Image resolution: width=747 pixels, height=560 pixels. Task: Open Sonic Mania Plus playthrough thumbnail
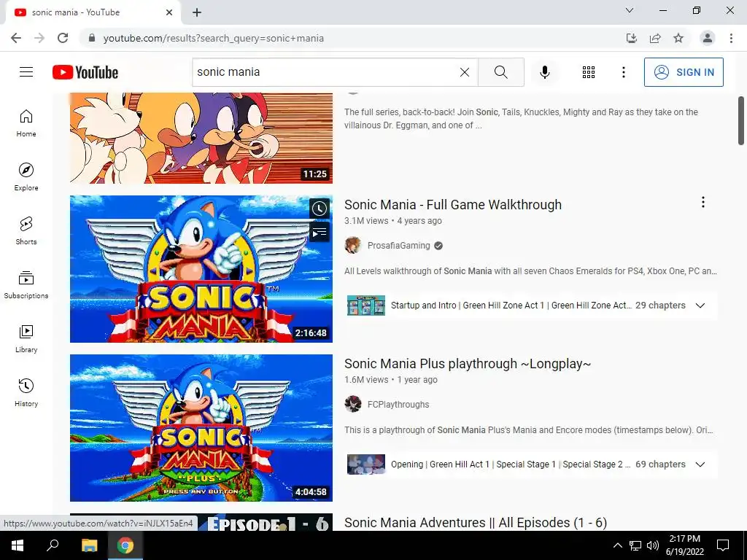(x=201, y=427)
